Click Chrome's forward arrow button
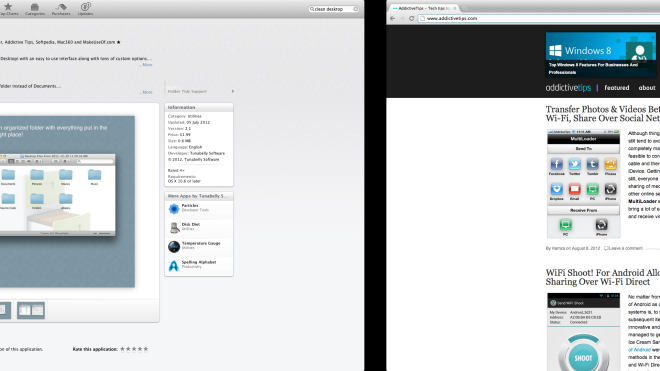Screen dimensions: 660x371 [x=402, y=19]
